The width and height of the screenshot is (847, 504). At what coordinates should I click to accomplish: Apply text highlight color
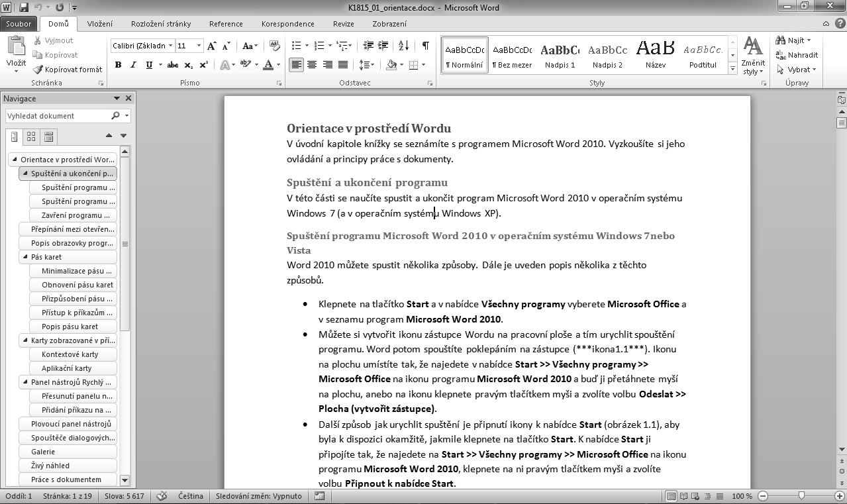pos(245,65)
